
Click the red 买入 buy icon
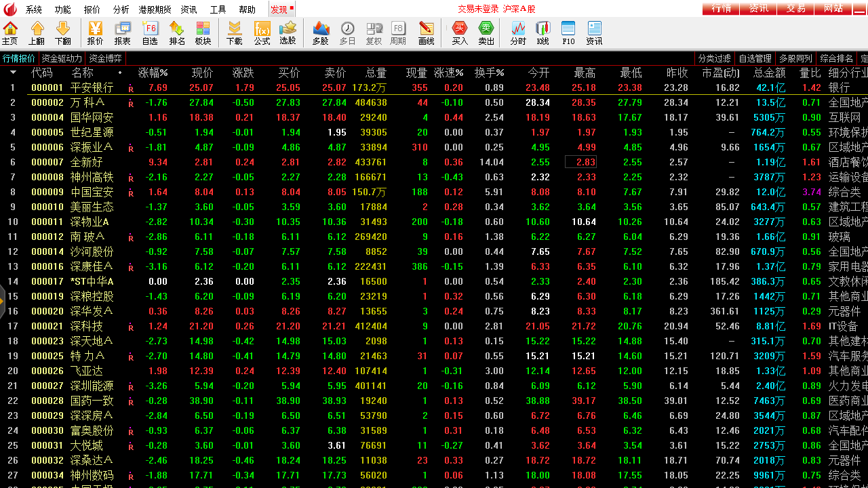(x=460, y=33)
